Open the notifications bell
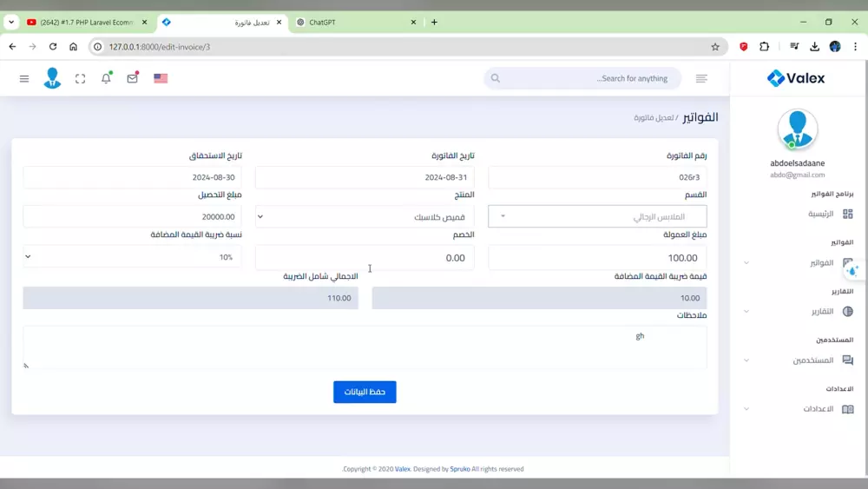 (x=106, y=78)
